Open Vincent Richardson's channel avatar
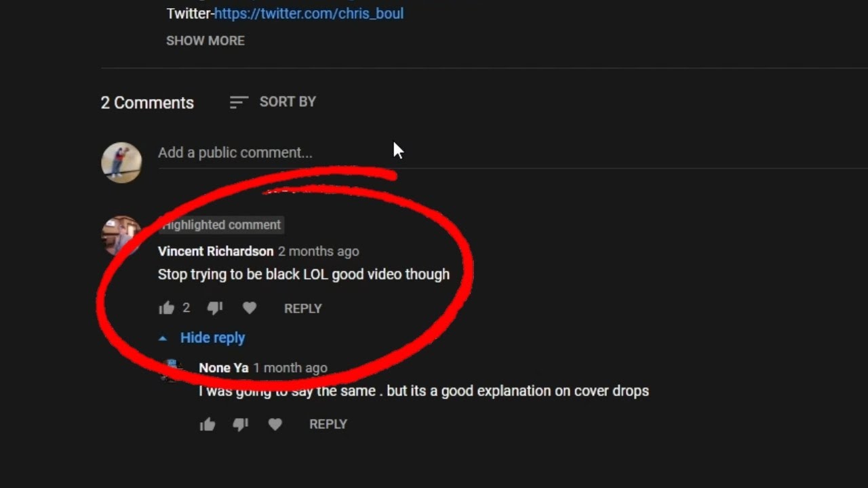This screenshot has width=868, height=488. (x=121, y=236)
